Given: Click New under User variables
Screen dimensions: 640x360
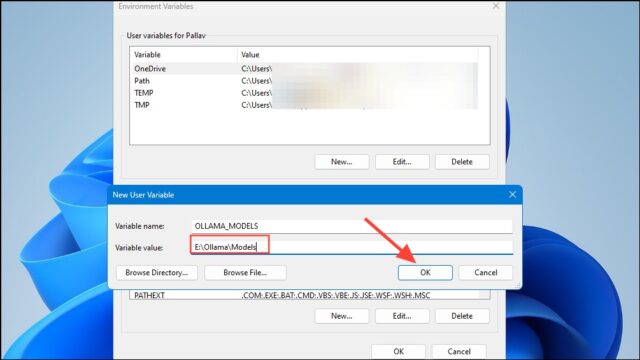Looking at the screenshot, I should tap(342, 162).
